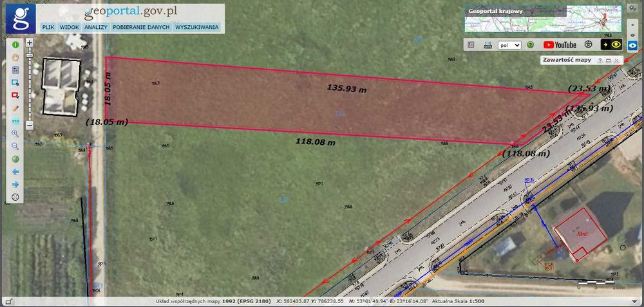The image size is (644, 307).
Task: Click the small dot above the eye icons
Action: pos(633,26)
